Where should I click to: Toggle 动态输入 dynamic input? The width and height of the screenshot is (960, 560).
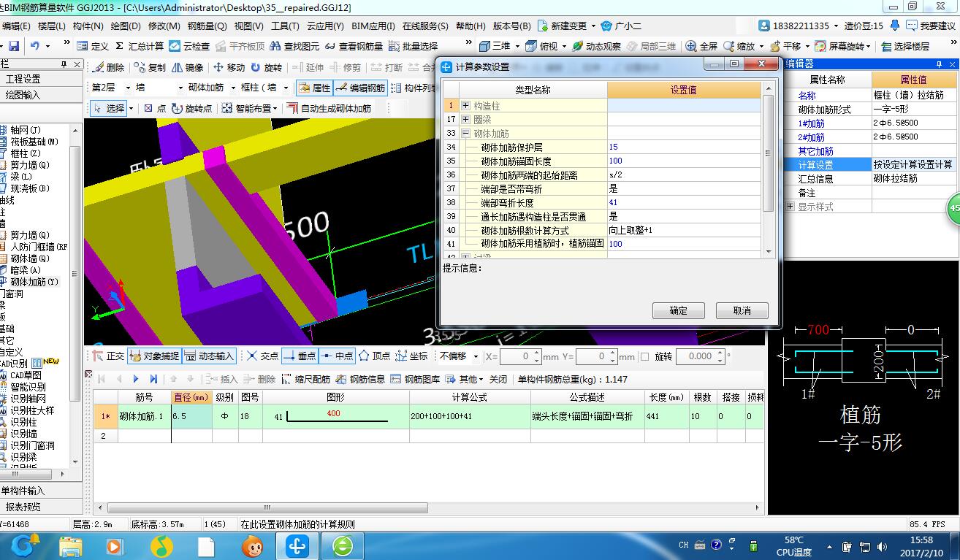pos(209,356)
